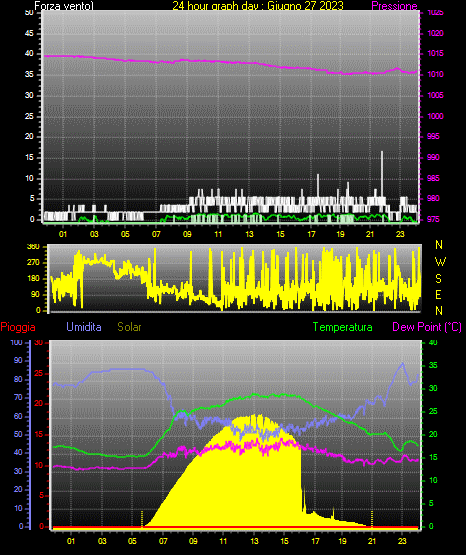This screenshot has width=466, height=555.
Task: Select the 24 hour graph day title
Action: pyautogui.click(x=258, y=6)
